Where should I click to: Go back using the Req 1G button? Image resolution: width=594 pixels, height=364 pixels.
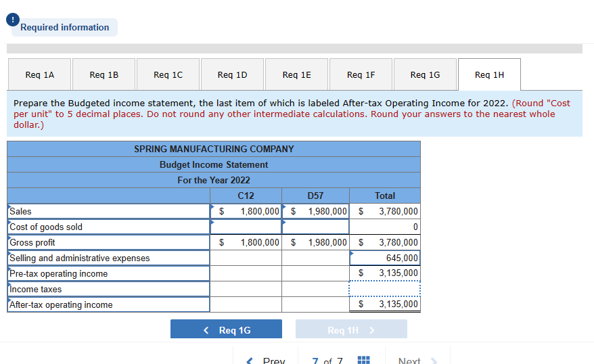(x=226, y=329)
